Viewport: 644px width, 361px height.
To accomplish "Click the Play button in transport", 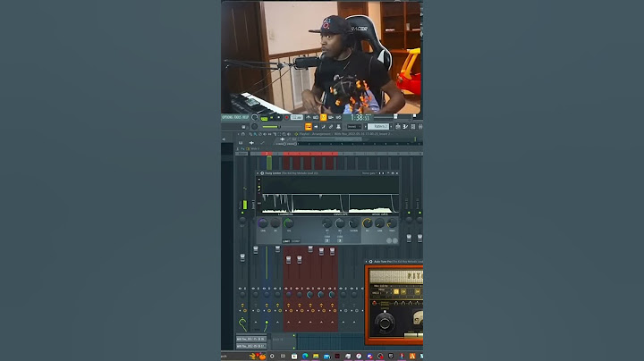I will [x=272, y=118].
